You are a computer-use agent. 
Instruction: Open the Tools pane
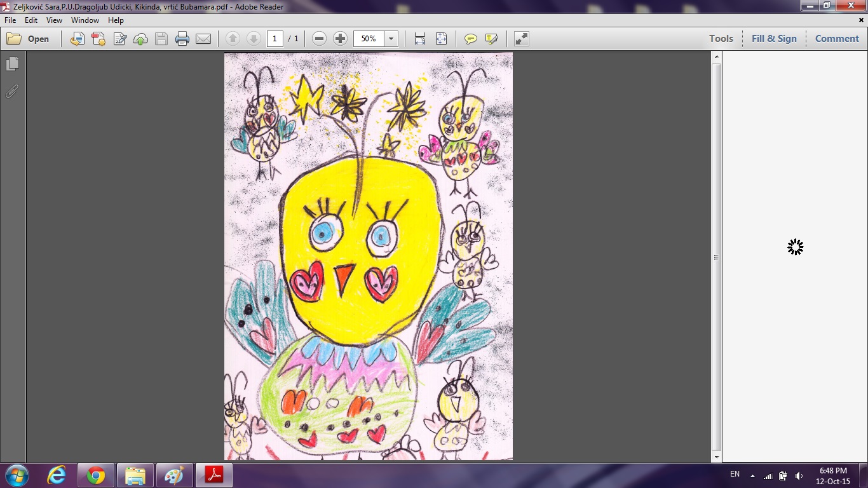pyautogui.click(x=721, y=39)
